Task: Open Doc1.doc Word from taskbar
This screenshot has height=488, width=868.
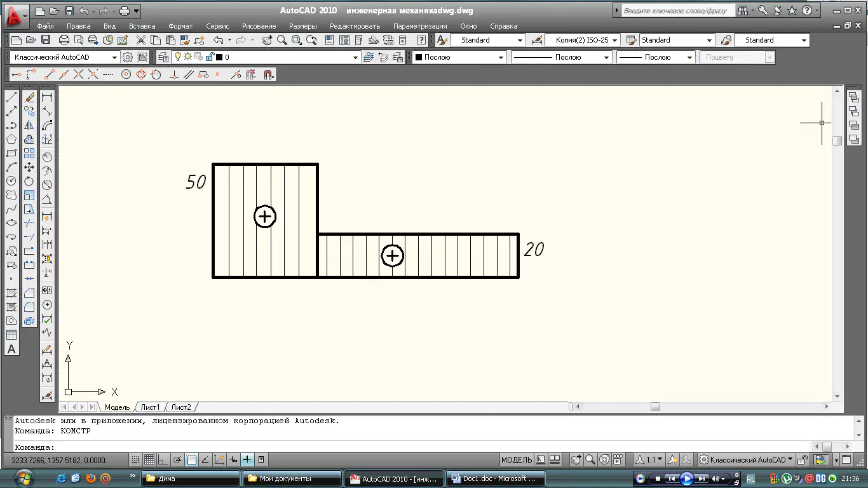Action: pyautogui.click(x=496, y=478)
